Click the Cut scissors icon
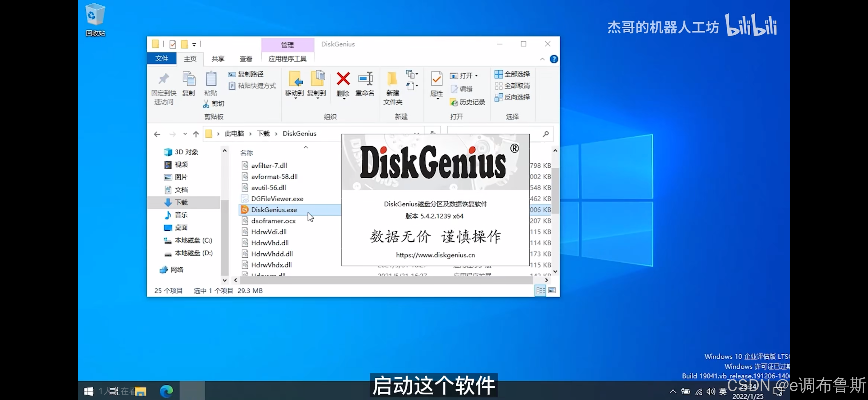This screenshot has height=400, width=868. [x=206, y=104]
